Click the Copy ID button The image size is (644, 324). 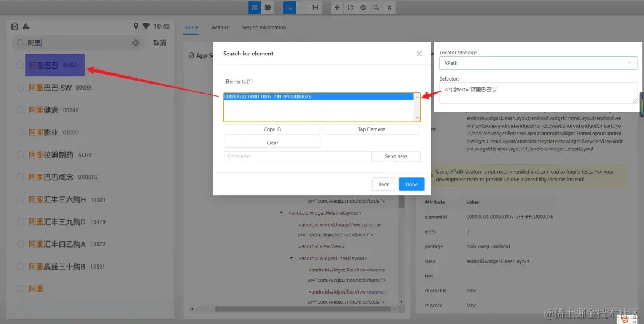(273, 129)
